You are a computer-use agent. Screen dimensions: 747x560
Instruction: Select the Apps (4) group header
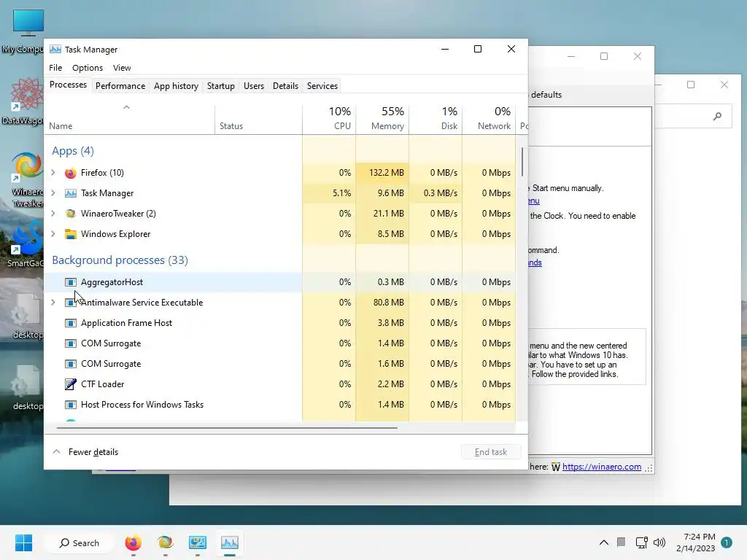tap(73, 151)
